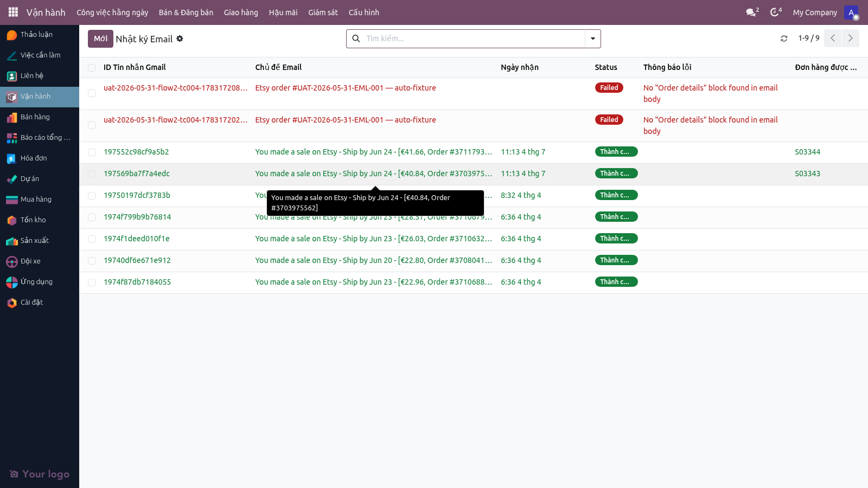Open linked order S03344
Viewport: 868px width, 488px height.
pos(807,152)
